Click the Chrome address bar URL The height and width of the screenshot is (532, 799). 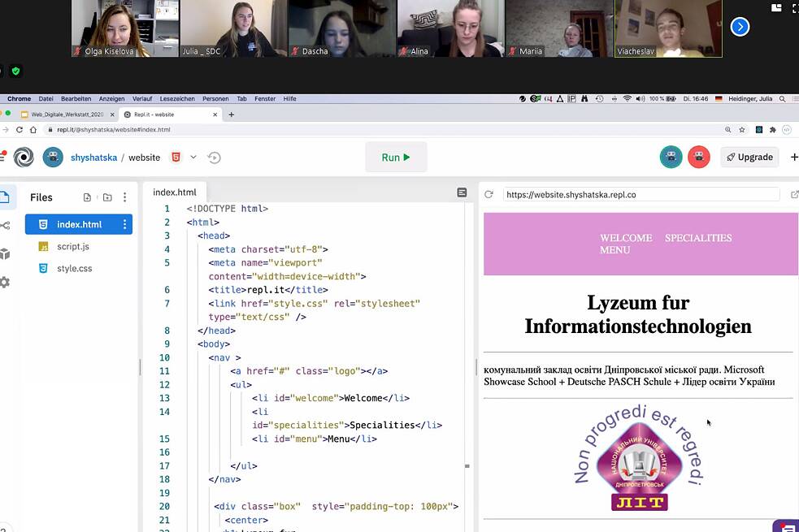coord(114,130)
